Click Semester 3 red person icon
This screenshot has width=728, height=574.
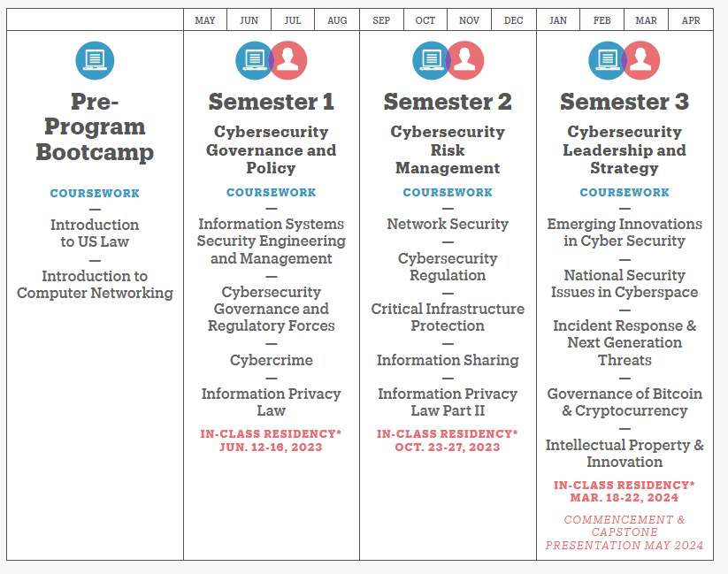pyautogui.click(x=643, y=60)
